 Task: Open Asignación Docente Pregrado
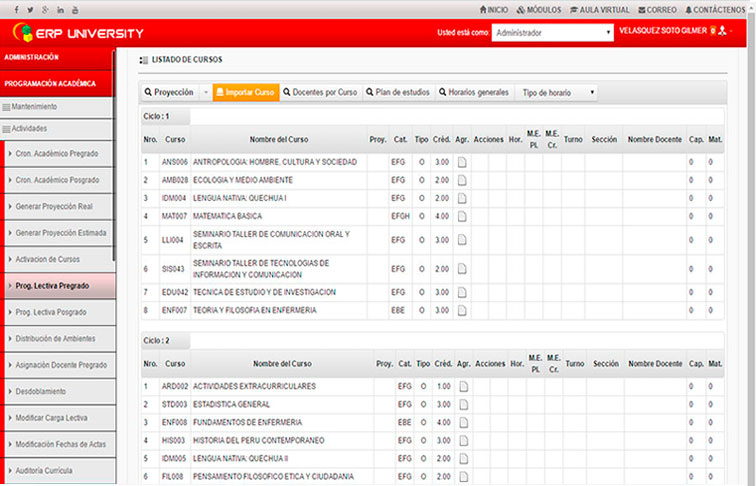[x=60, y=366]
